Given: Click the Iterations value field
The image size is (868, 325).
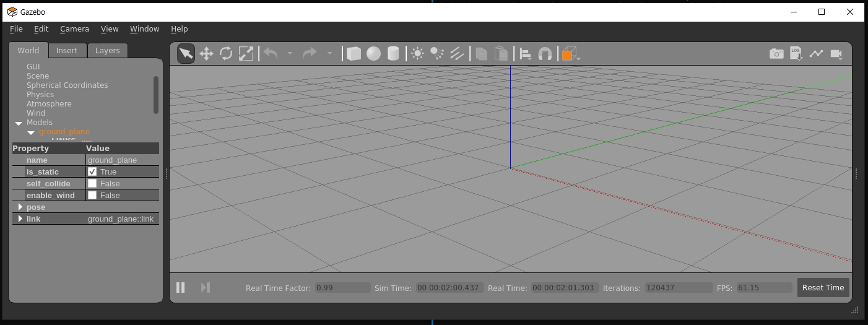Looking at the screenshot, I should [679, 288].
